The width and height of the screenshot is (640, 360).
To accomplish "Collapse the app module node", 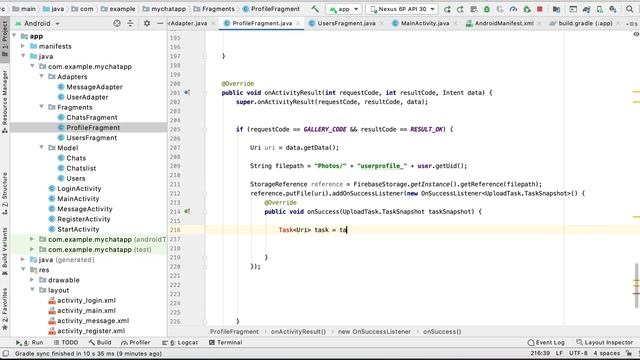I will point(14,36).
